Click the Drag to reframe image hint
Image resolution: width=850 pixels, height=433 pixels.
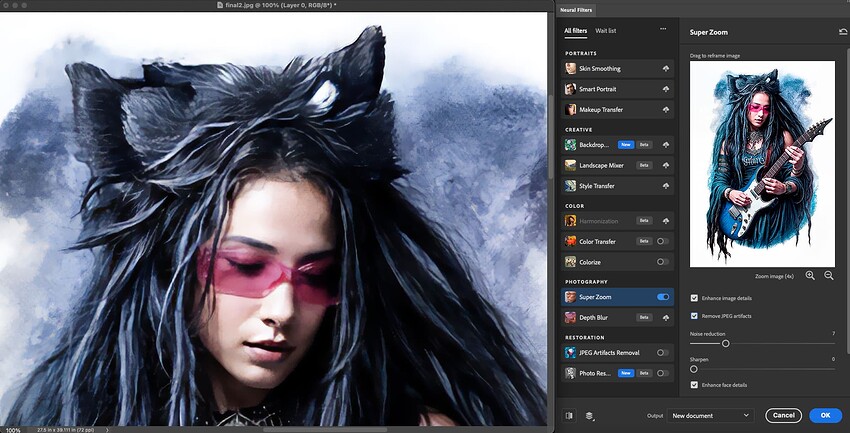(714, 56)
